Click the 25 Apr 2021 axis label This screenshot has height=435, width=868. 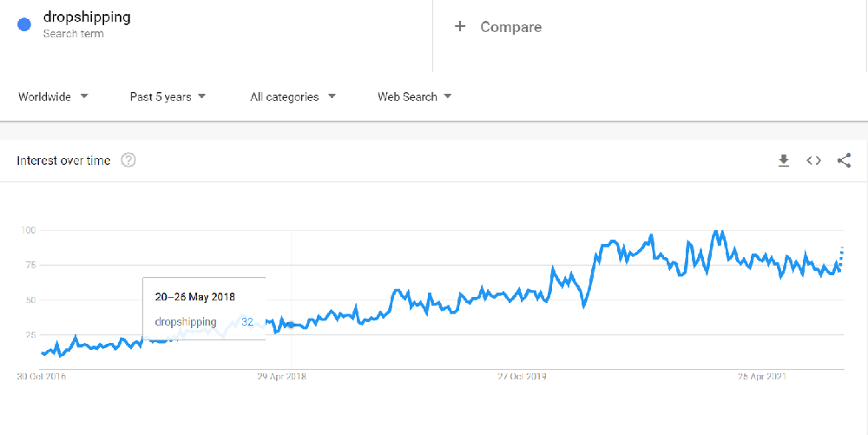762,377
